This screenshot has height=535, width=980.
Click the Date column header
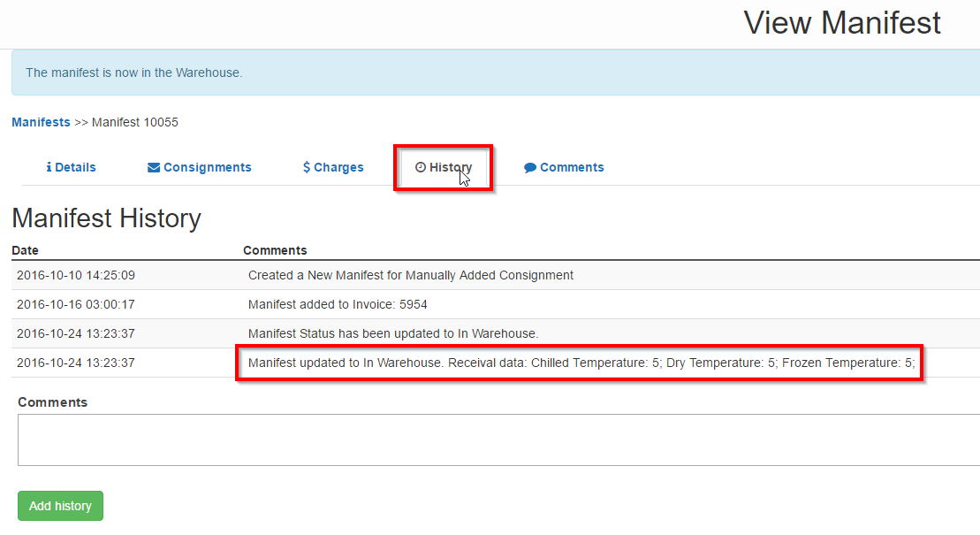25,250
